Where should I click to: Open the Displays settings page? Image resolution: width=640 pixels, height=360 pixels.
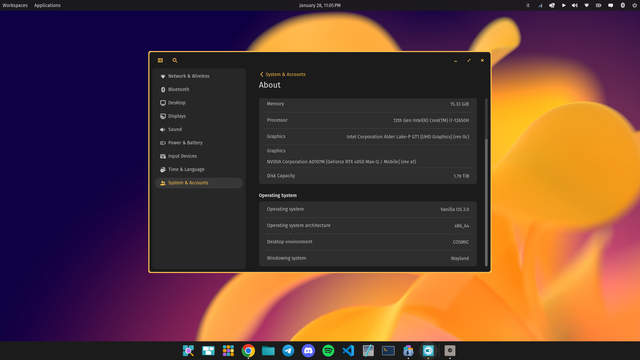click(x=199, y=116)
